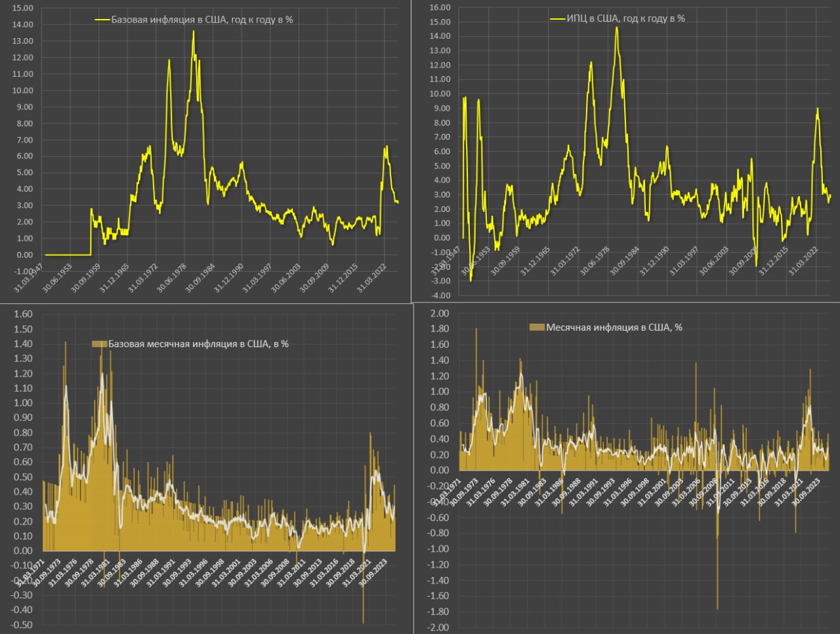Click the yellow line marker in the ИПЦ legend
This screenshot has width=840, height=634.
tap(557, 18)
